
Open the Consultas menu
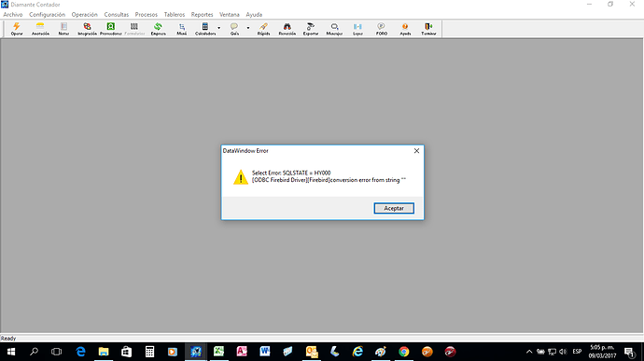pos(117,14)
